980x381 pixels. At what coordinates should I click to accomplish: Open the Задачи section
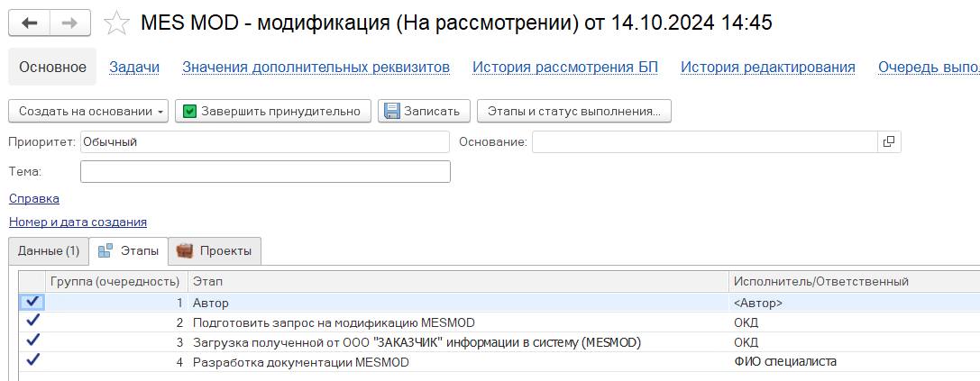click(x=134, y=67)
